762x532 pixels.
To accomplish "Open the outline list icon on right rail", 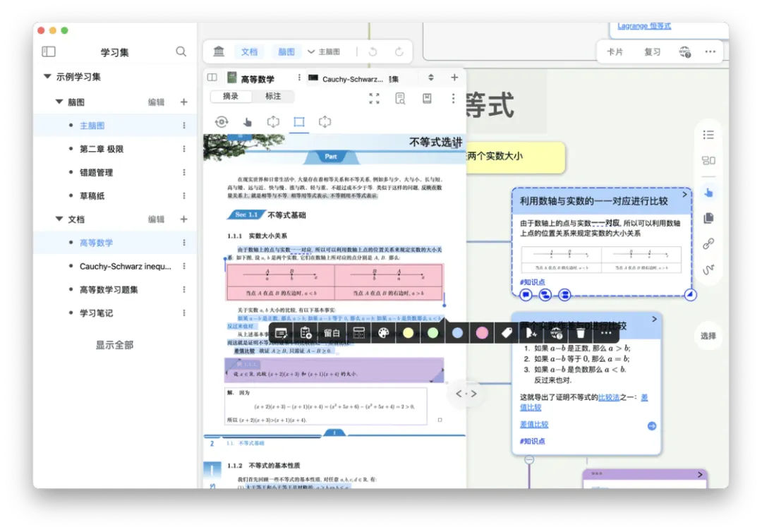I will [x=708, y=135].
